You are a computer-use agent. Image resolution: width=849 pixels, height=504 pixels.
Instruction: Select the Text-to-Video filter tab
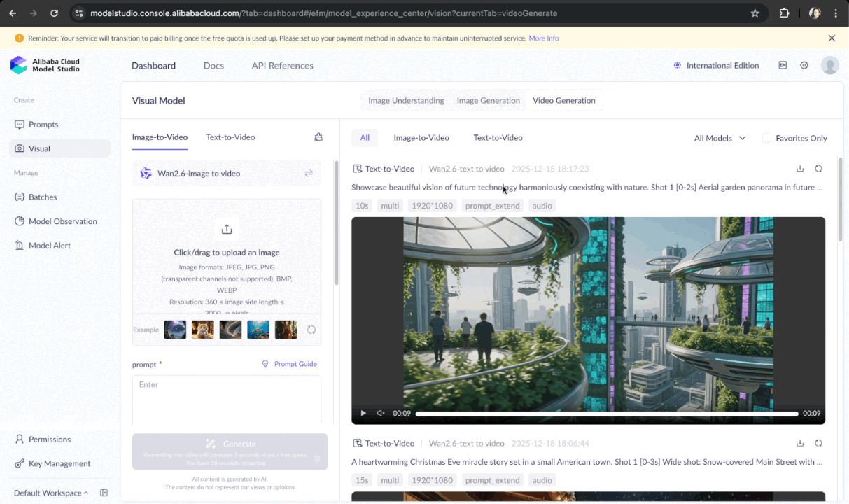click(498, 138)
